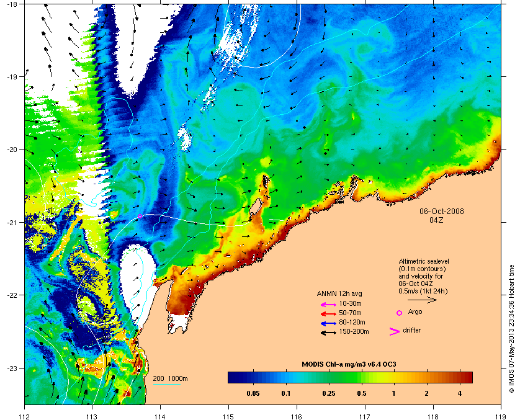
Task: Click latitude axis label '-23'
Action: (12, 369)
